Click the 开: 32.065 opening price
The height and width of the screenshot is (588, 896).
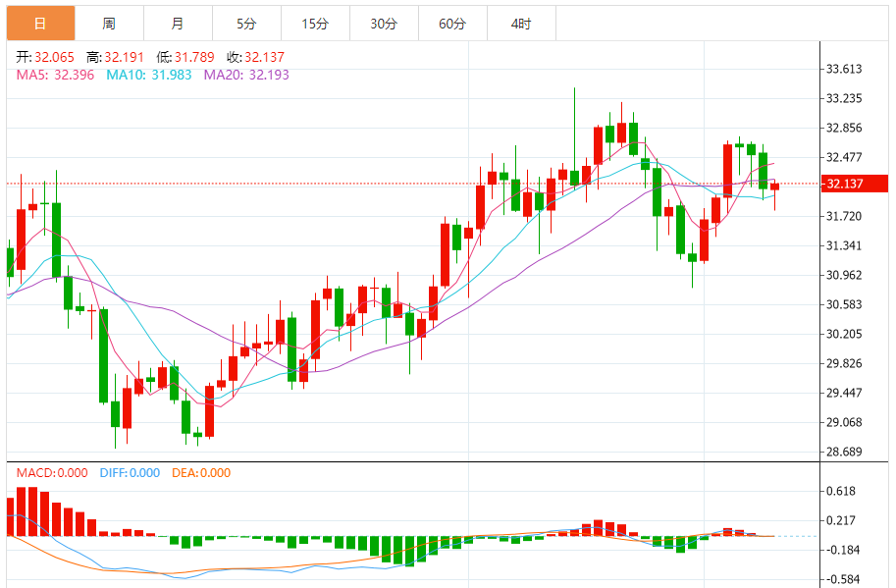click(x=45, y=57)
